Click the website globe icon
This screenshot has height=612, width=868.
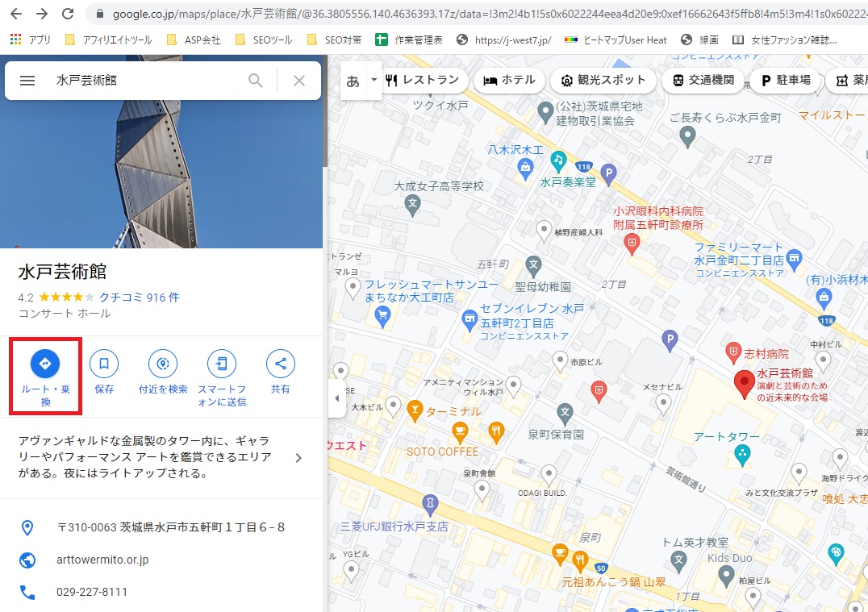pos(27,560)
